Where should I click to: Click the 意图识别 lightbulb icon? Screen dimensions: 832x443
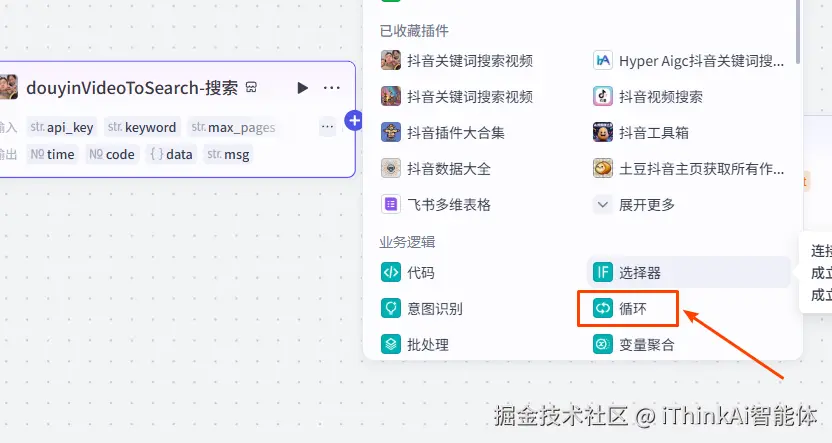391,308
